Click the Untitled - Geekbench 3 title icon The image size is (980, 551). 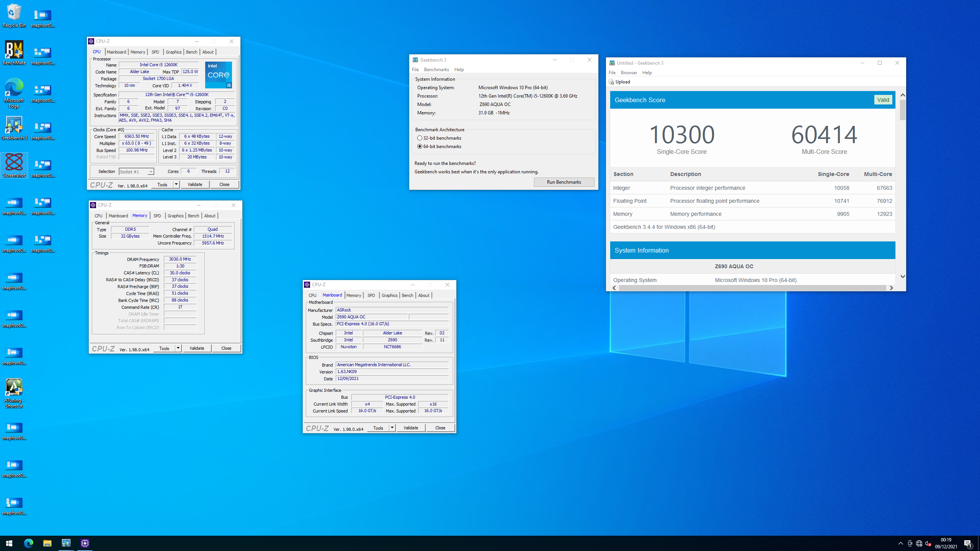(612, 63)
